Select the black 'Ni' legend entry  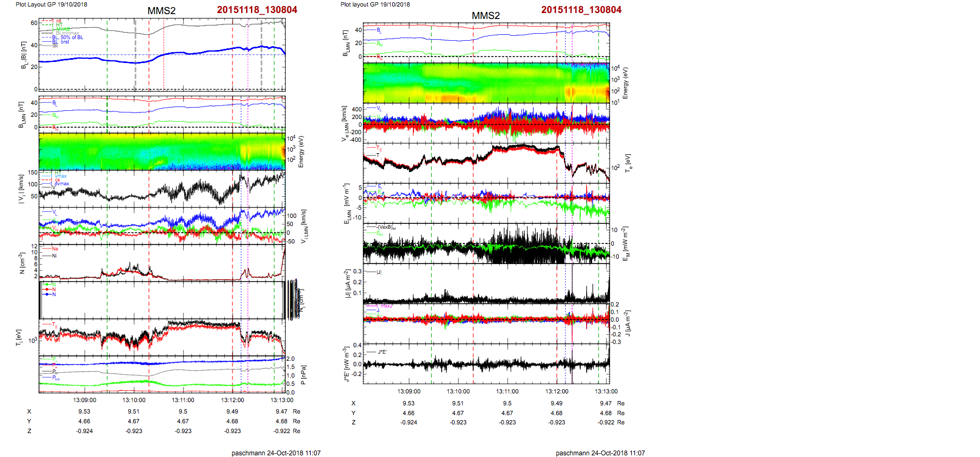[x=54, y=255]
